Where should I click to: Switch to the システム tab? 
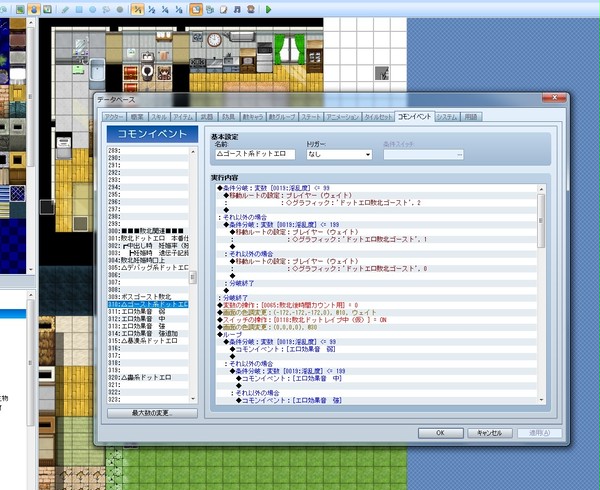pyautogui.click(x=447, y=117)
